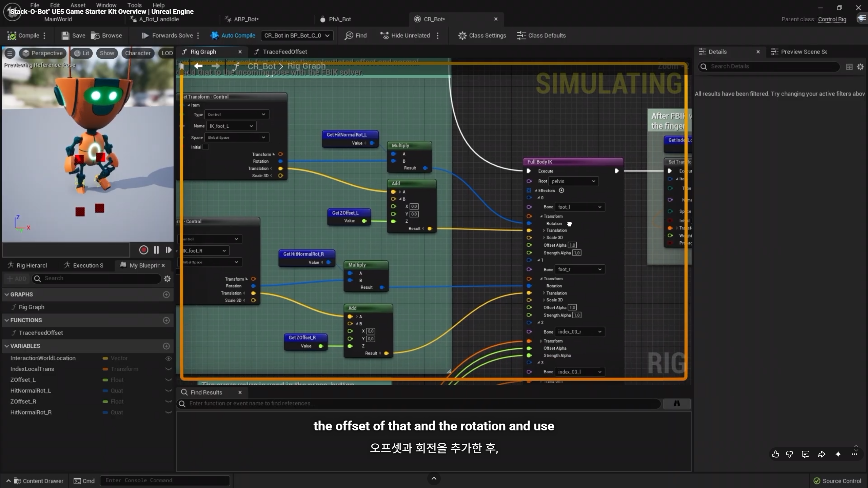Toggle visibility of ZOffset_R variable

[168, 402]
